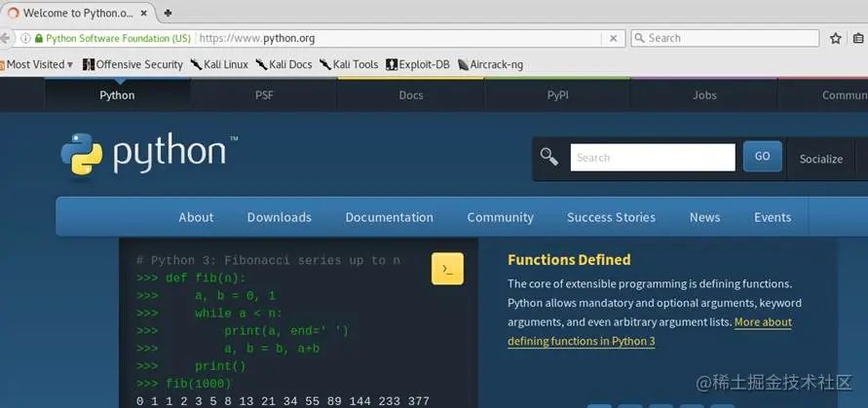Open bookmarks list icon beside the star
The image size is (868, 408).
(x=858, y=38)
